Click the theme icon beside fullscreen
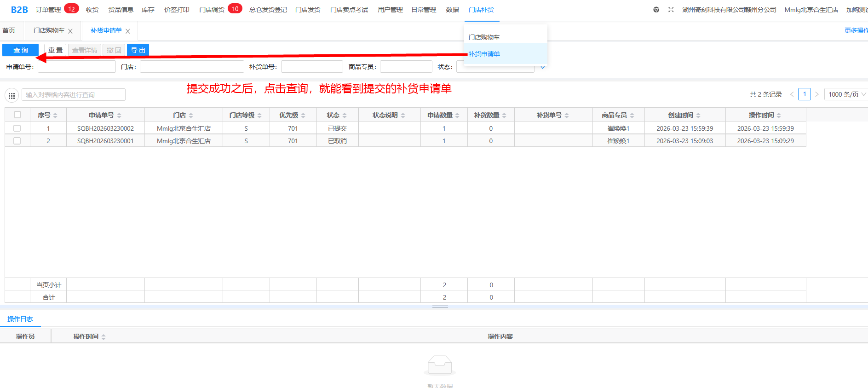 tap(656, 10)
